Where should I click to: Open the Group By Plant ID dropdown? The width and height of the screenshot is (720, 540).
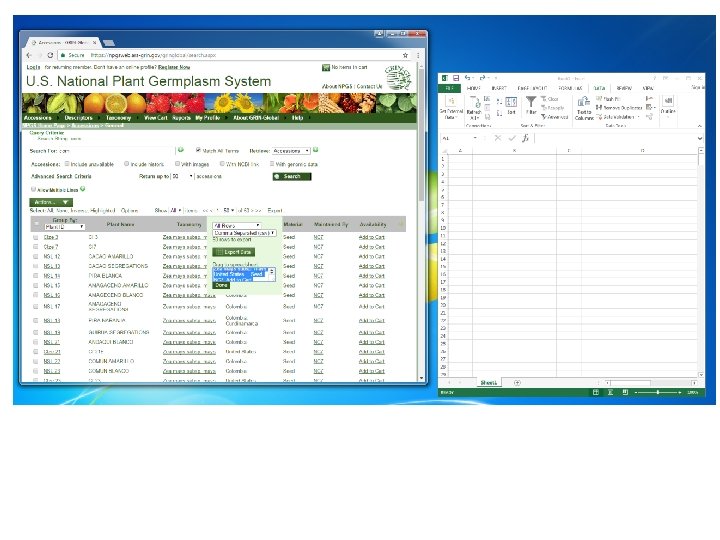[64, 227]
